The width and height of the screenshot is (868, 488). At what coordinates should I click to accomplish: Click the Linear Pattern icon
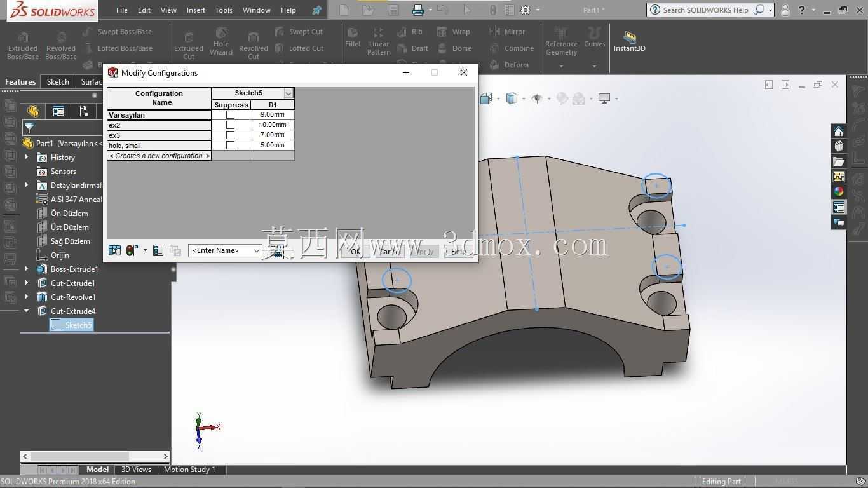tap(379, 41)
